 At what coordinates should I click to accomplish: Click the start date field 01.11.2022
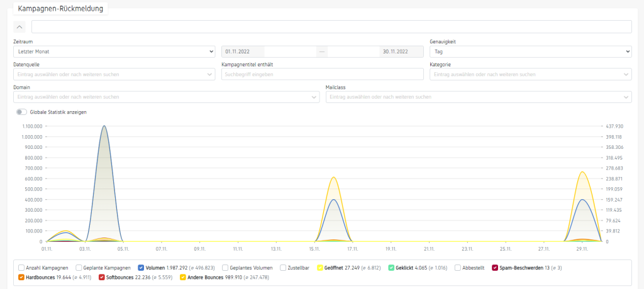[x=243, y=52]
